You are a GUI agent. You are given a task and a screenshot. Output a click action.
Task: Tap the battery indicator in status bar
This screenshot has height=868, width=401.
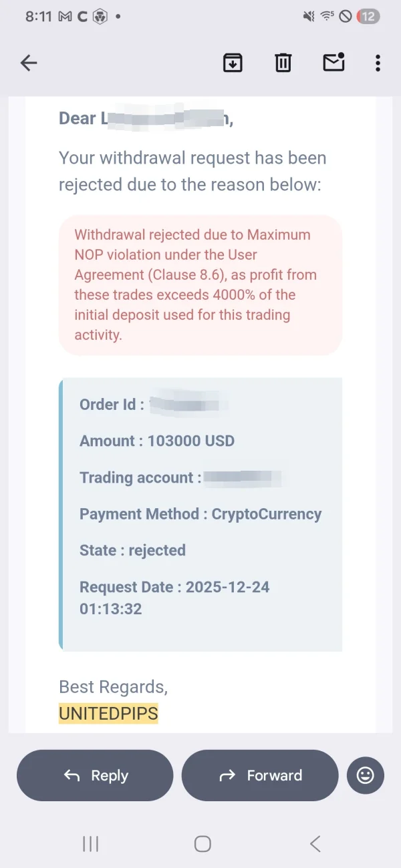click(x=368, y=17)
